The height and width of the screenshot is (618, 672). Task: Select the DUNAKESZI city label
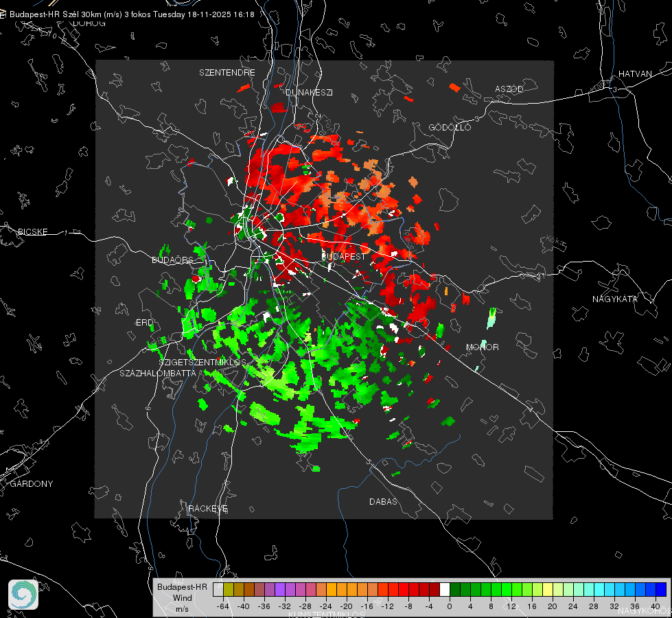[309, 92]
